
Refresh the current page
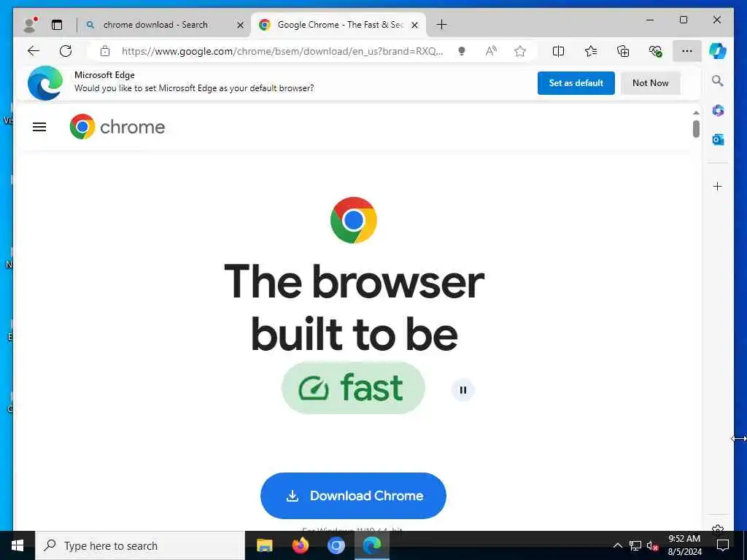tap(66, 51)
